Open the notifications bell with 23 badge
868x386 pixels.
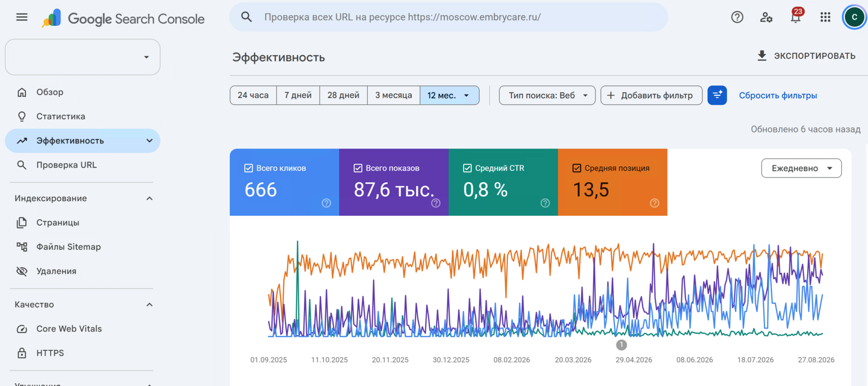(x=796, y=17)
